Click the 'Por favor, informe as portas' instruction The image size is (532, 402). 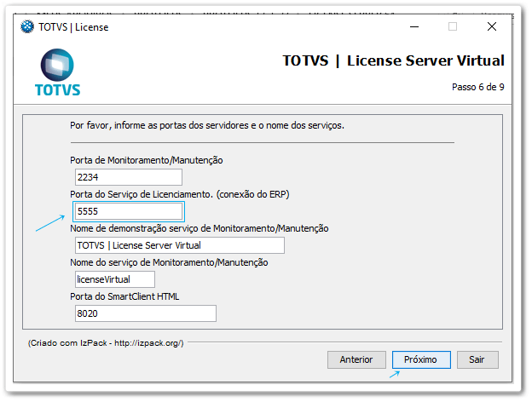207,125
